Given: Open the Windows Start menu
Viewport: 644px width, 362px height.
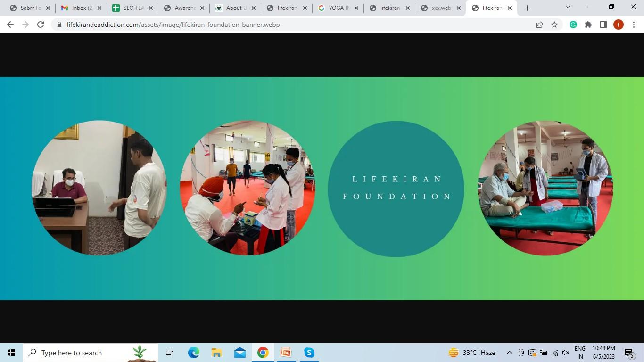Looking at the screenshot, I should click(x=11, y=353).
